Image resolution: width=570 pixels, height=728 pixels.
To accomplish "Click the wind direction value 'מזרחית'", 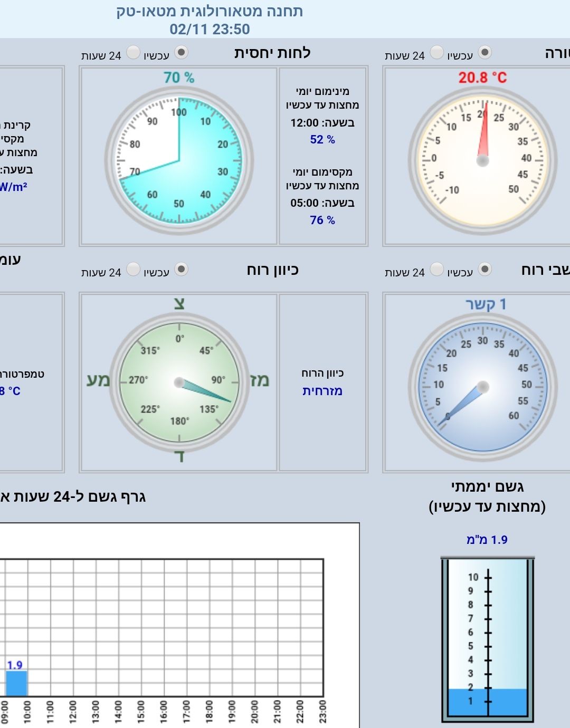I will pos(322,391).
